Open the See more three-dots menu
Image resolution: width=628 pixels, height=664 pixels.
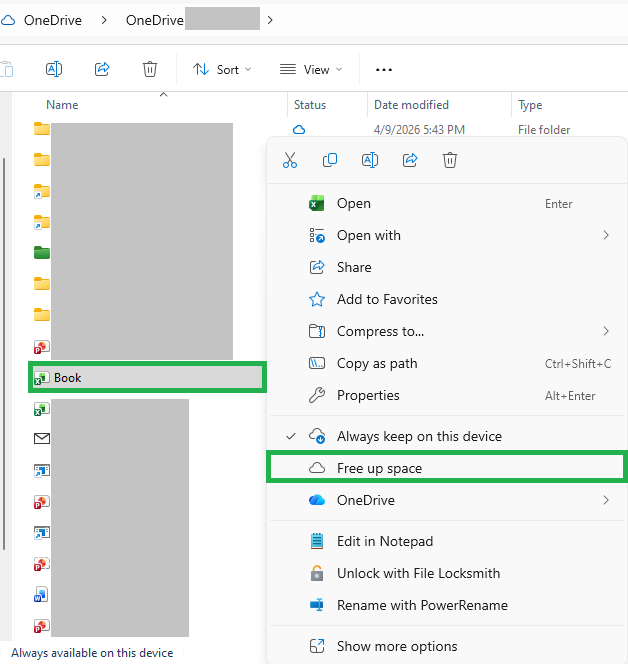point(384,69)
